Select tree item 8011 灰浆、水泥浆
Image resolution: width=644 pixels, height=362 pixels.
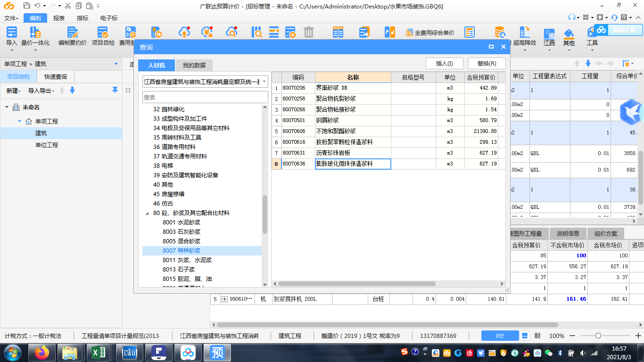(x=187, y=260)
